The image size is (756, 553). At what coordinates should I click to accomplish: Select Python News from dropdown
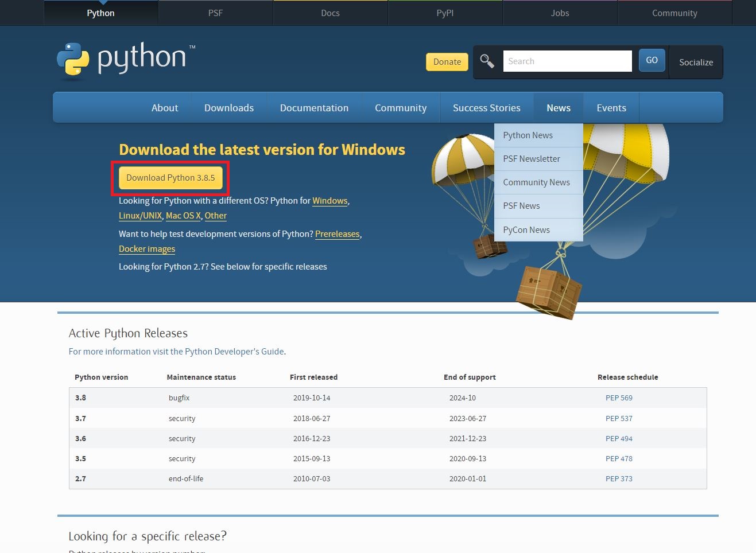(x=538, y=135)
